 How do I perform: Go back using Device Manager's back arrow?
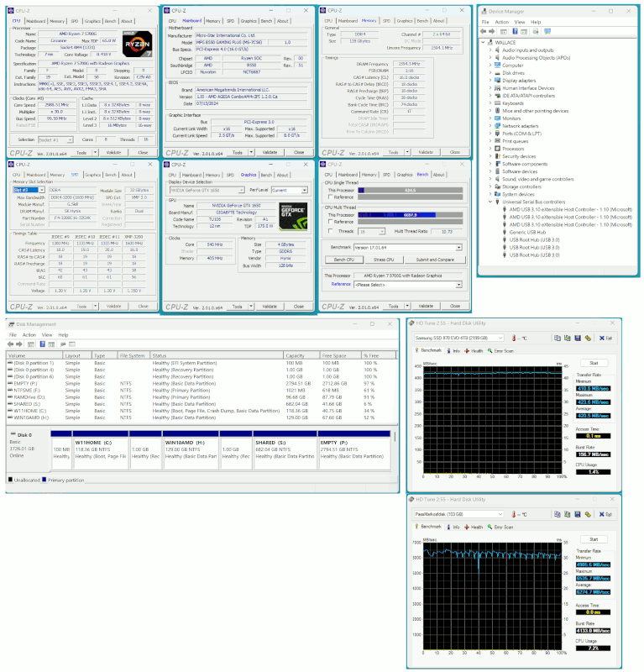coord(484,31)
